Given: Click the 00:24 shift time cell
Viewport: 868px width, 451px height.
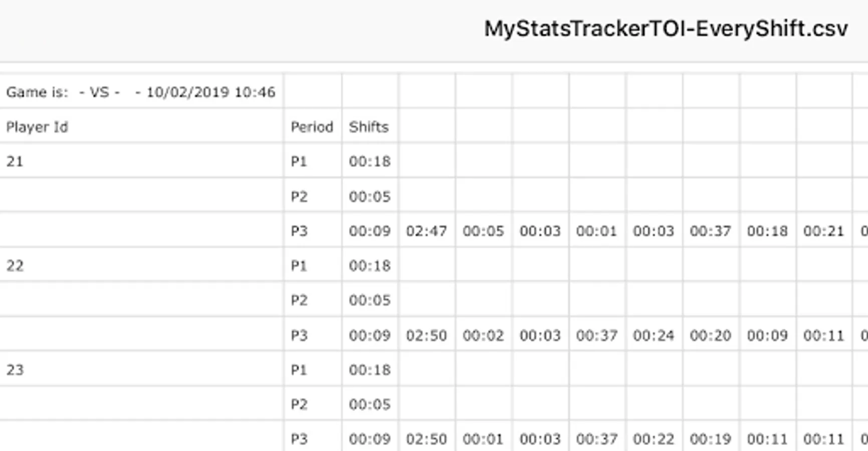Looking at the screenshot, I should coord(654,335).
